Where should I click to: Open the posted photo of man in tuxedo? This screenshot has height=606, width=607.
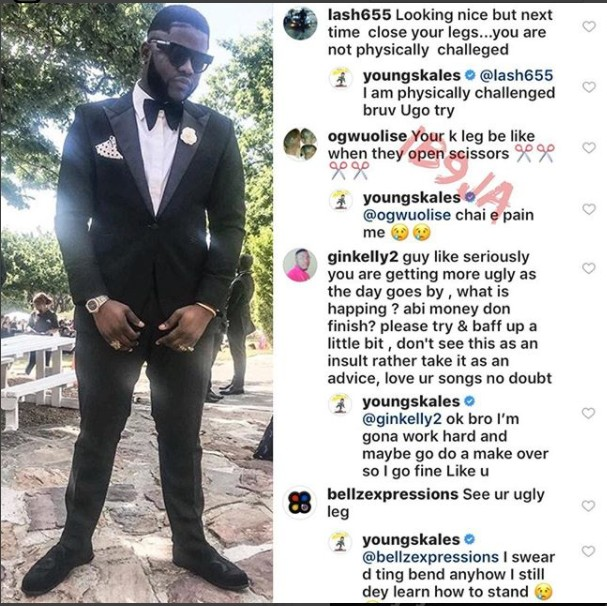pos(137,302)
